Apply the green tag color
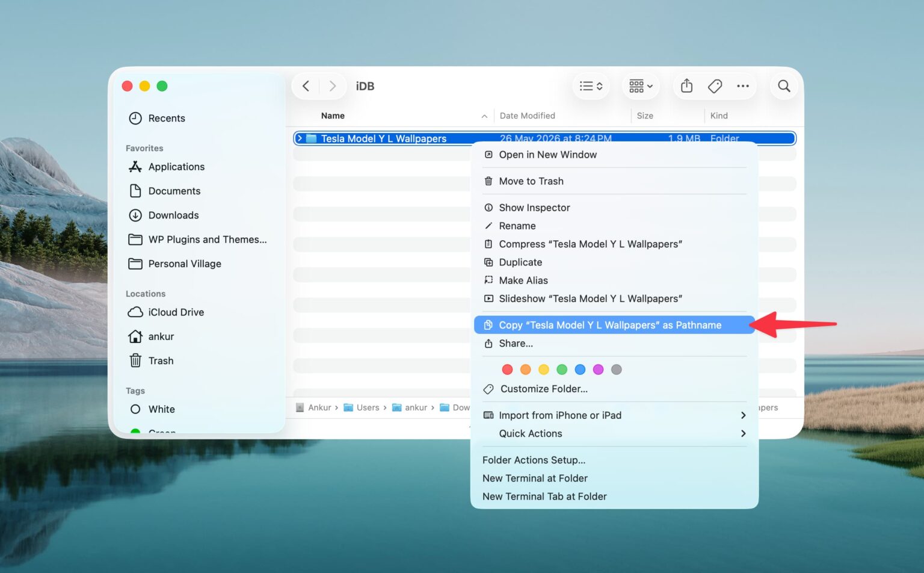Image resolution: width=924 pixels, height=573 pixels. [562, 370]
